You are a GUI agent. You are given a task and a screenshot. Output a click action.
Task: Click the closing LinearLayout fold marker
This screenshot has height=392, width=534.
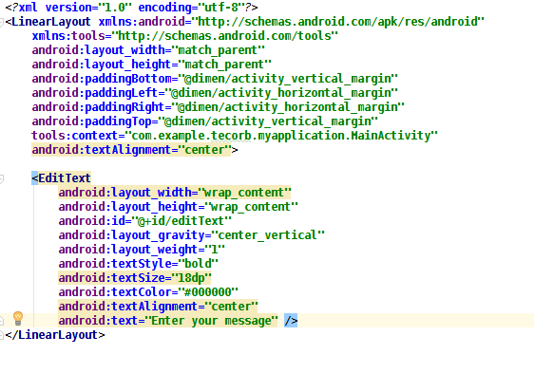click(x=1, y=335)
